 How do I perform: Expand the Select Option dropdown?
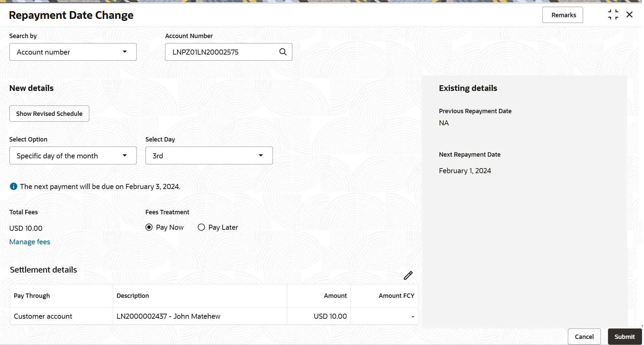(73, 156)
